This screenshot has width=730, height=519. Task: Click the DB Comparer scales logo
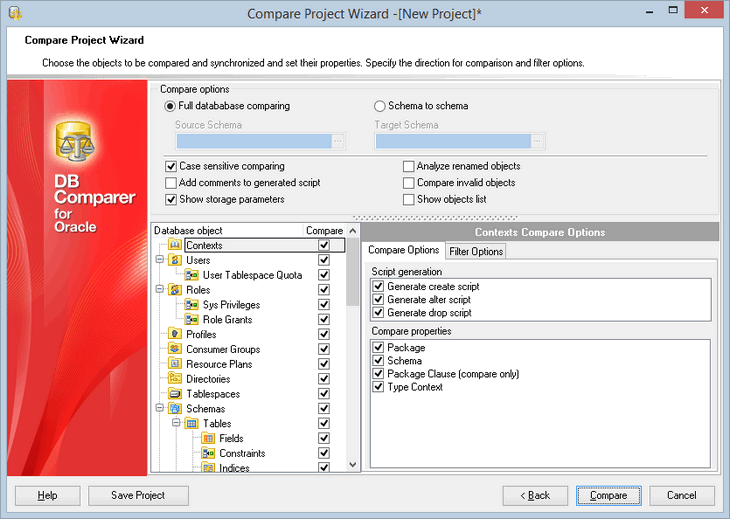(75, 141)
